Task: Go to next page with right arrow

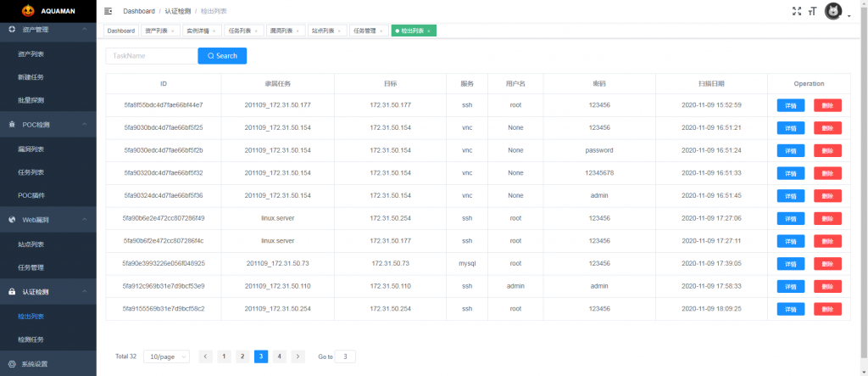Action: coord(298,356)
